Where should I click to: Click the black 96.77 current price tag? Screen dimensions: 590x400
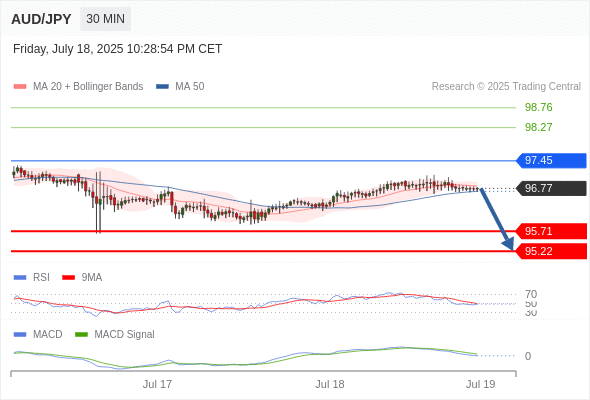coord(551,188)
